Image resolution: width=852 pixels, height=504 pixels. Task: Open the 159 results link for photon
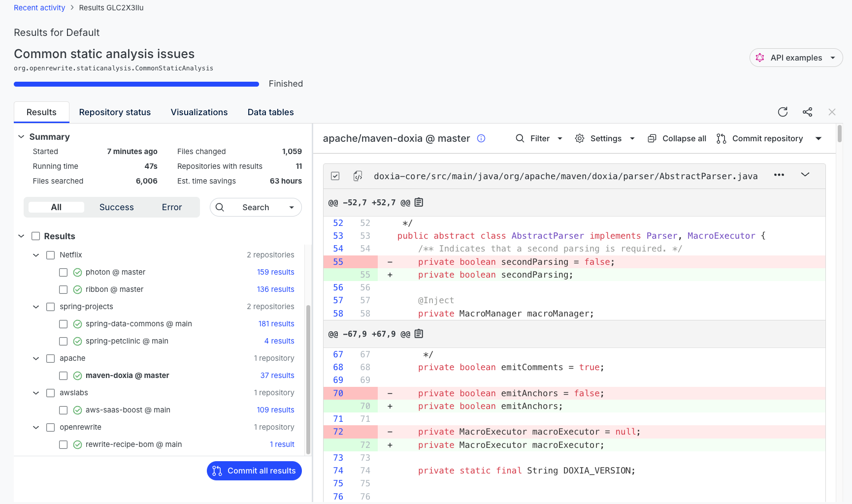(x=275, y=272)
